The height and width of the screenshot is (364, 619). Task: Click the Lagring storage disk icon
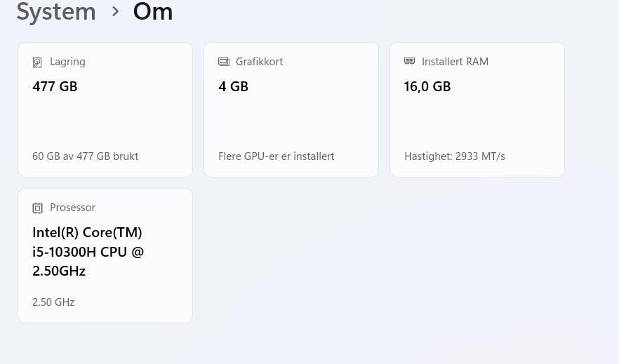37,62
